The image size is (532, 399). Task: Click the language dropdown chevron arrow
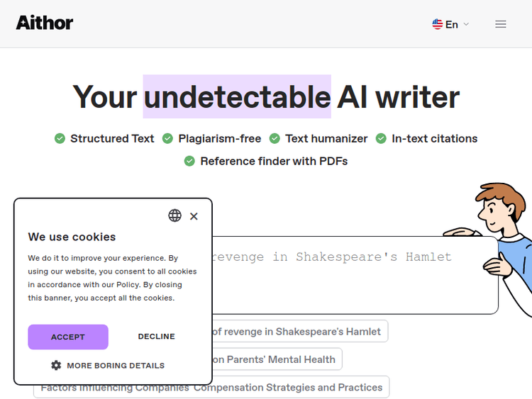[466, 24]
